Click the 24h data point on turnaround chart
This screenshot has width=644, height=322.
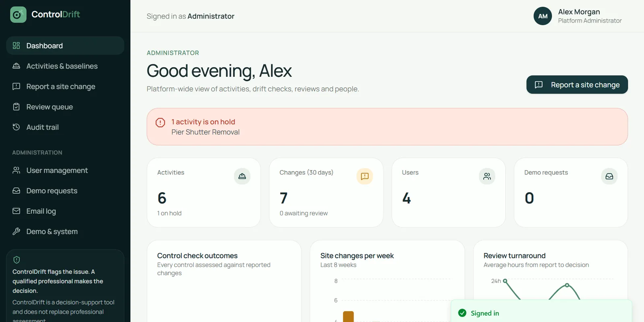point(505,281)
